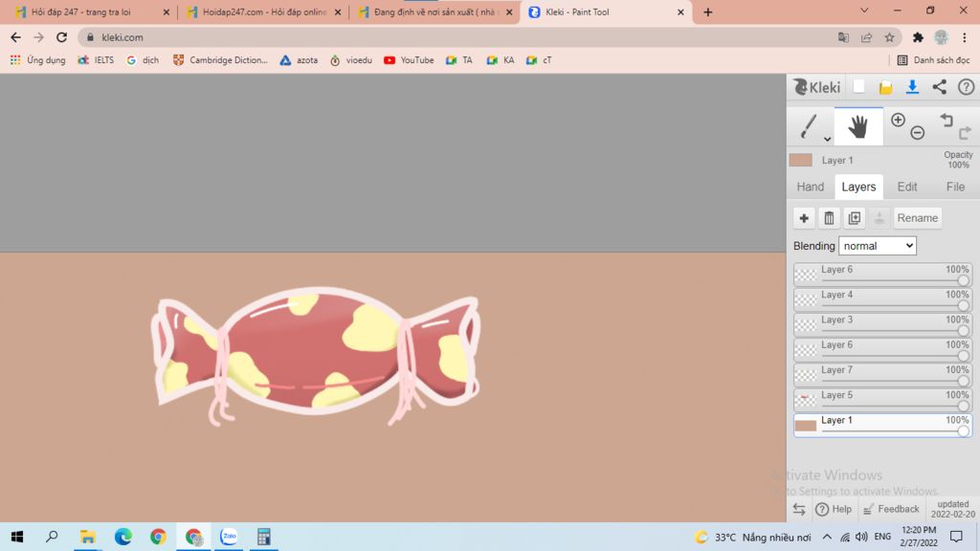This screenshot has height=551, width=980.
Task: Select Layer 1 in list
Action: click(882, 425)
